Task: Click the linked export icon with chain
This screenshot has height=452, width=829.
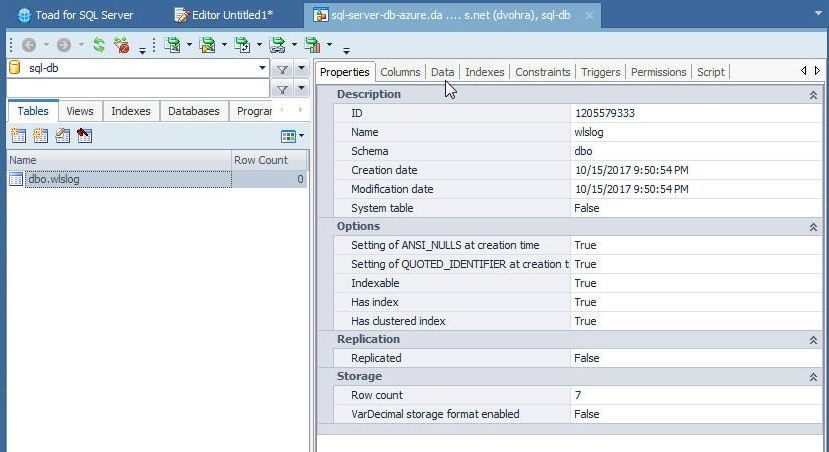Action: coord(277,45)
